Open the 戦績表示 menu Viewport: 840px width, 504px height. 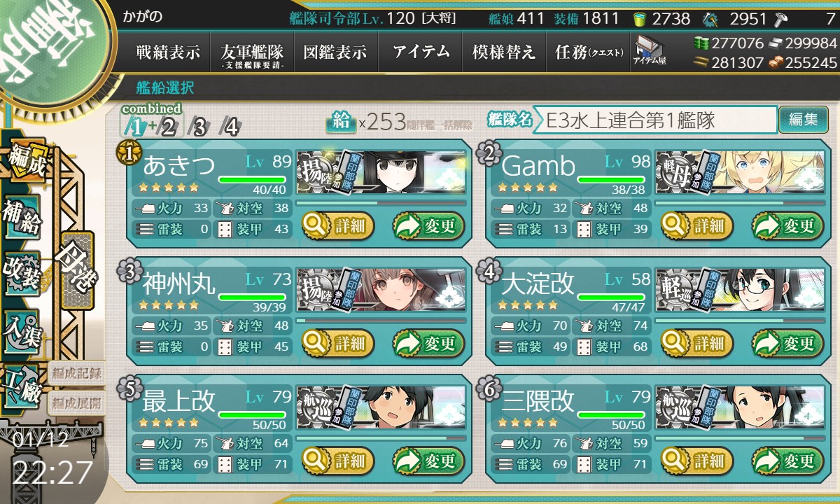coord(168,52)
